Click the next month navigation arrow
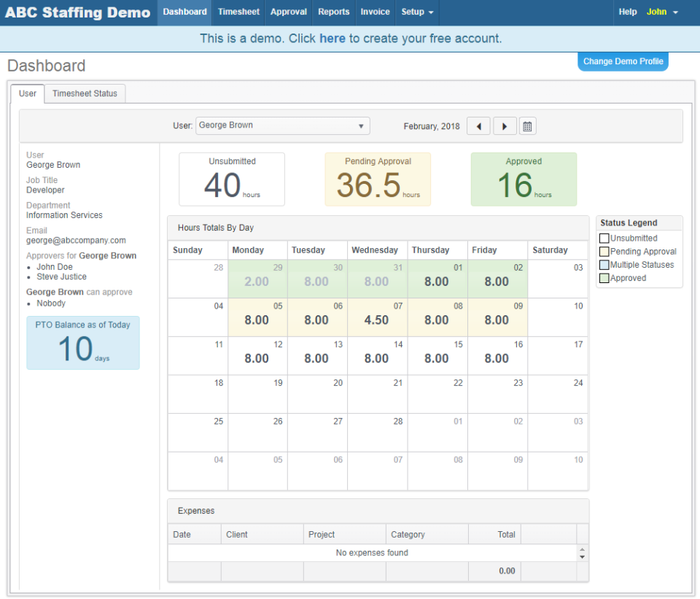 click(x=505, y=125)
